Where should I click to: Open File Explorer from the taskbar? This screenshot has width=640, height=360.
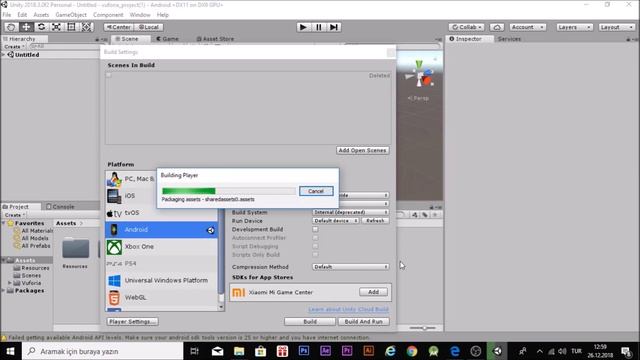[x=239, y=351]
